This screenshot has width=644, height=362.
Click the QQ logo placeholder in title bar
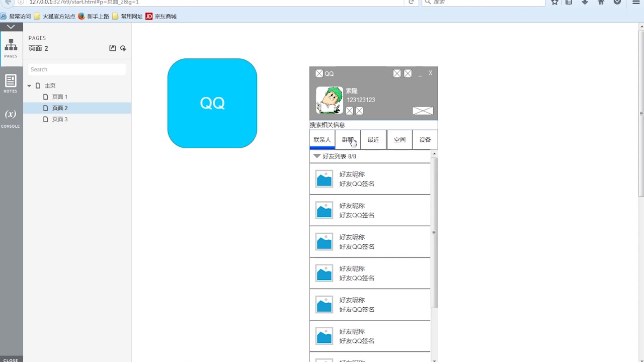319,73
